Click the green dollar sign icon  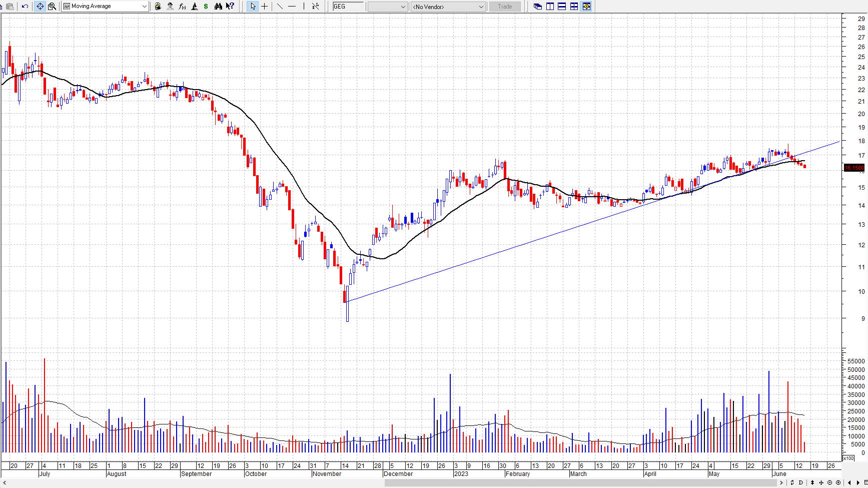[206, 7]
